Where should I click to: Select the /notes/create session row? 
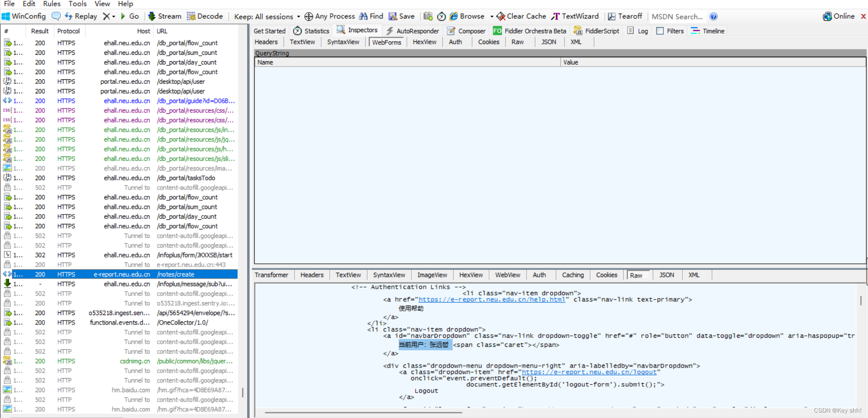pyautogui.click(x=119, y=274)
